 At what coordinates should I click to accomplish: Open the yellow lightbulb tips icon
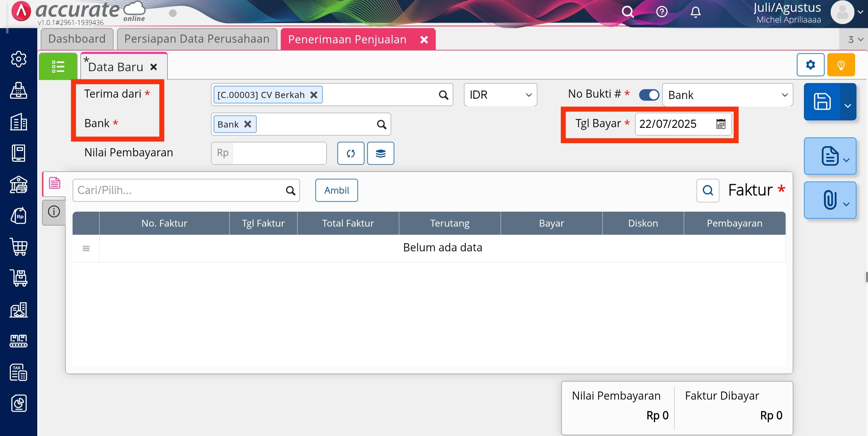(841, 64)
